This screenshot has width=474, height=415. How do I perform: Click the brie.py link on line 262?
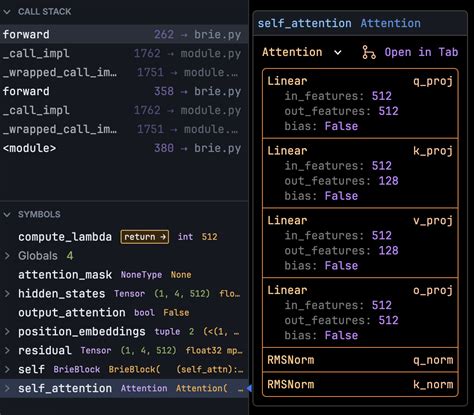218,34
